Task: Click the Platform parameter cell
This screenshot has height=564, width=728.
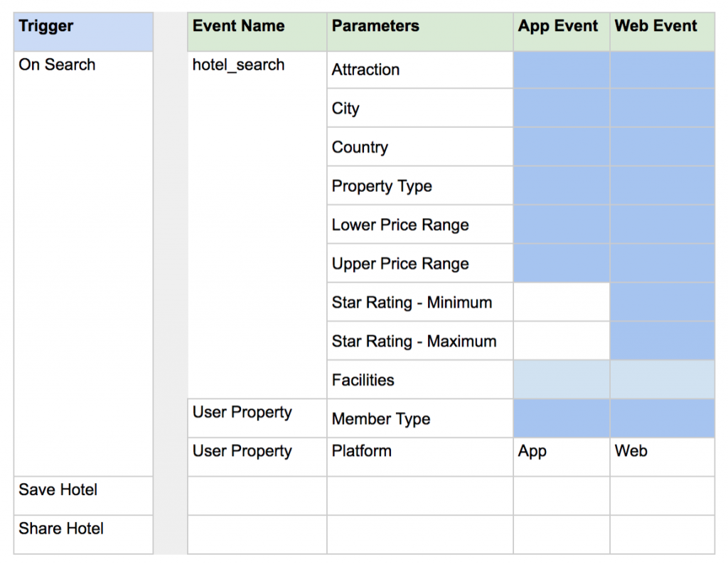Action: [419, 457]
